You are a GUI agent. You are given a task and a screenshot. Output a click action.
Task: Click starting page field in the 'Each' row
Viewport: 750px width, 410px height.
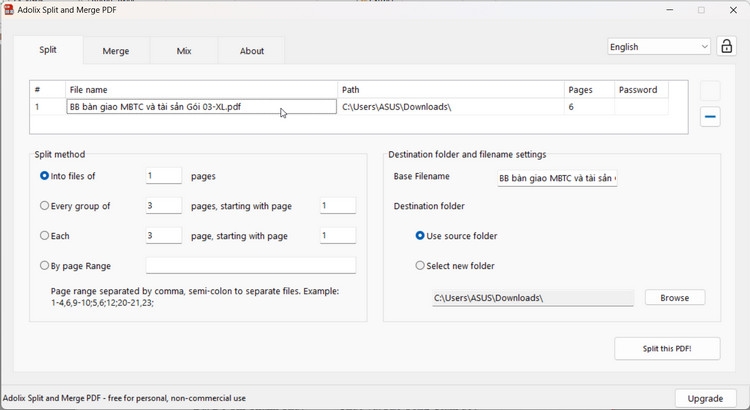(x=338, y=235)
